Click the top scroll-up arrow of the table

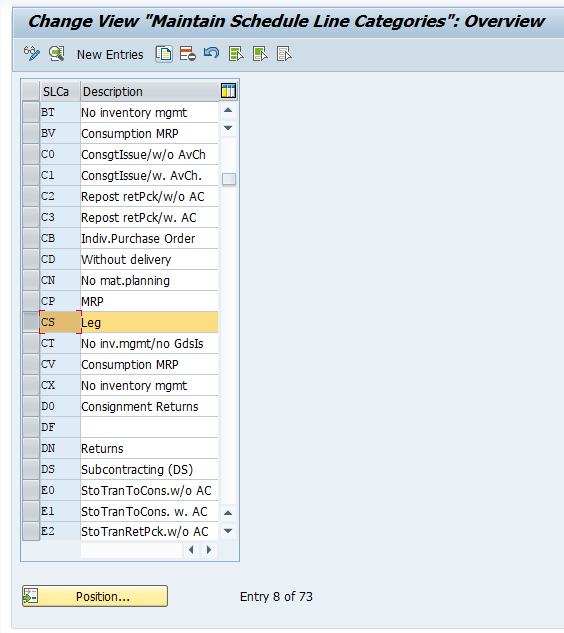(x=228, y=110)
